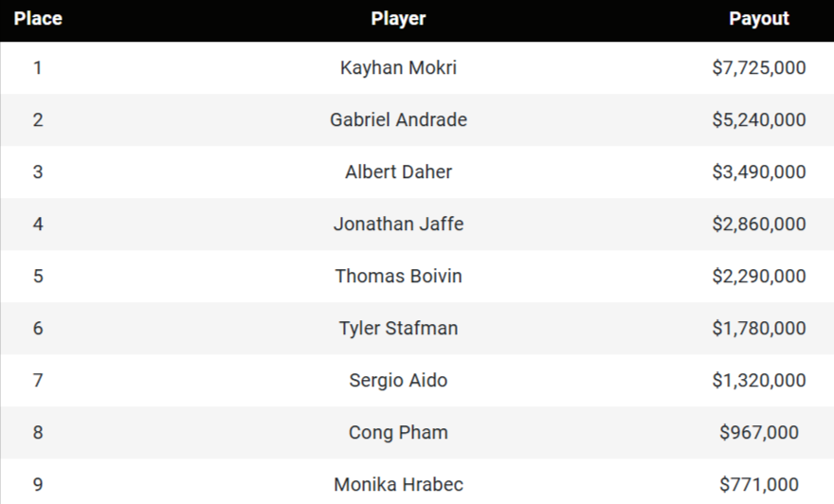Click the $7,725,000 first-place payout
834x504 pixels.
[x=759, y=68]
